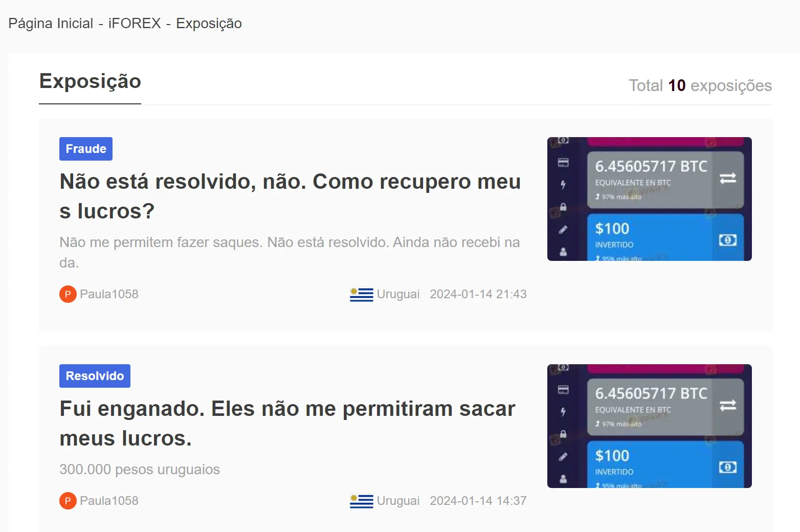This screenshot has width=800, height=532.
Task: Click the Uruguay flag on the 21:43 post
Action: [361, 295]
